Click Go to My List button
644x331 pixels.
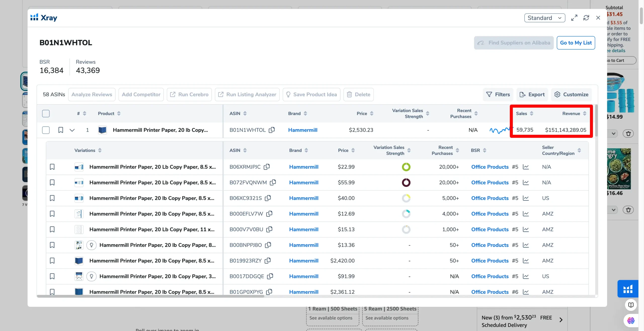pos(576,43)
